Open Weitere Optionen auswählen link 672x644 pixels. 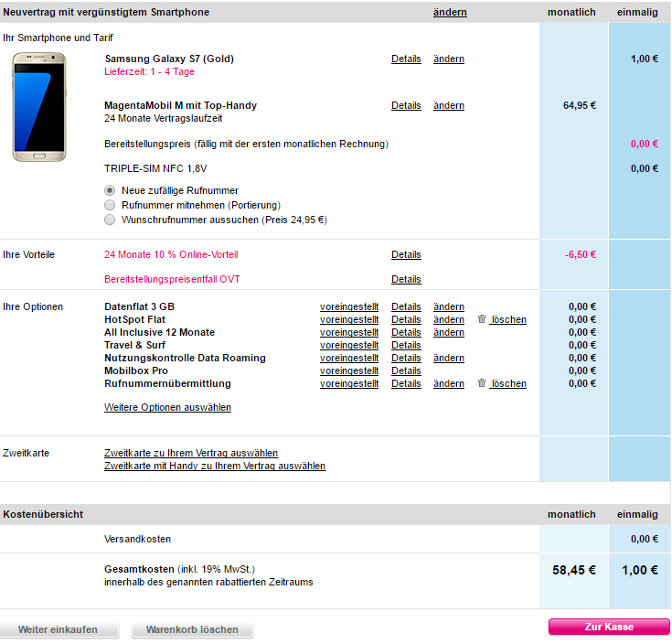[x=167, y=407]
